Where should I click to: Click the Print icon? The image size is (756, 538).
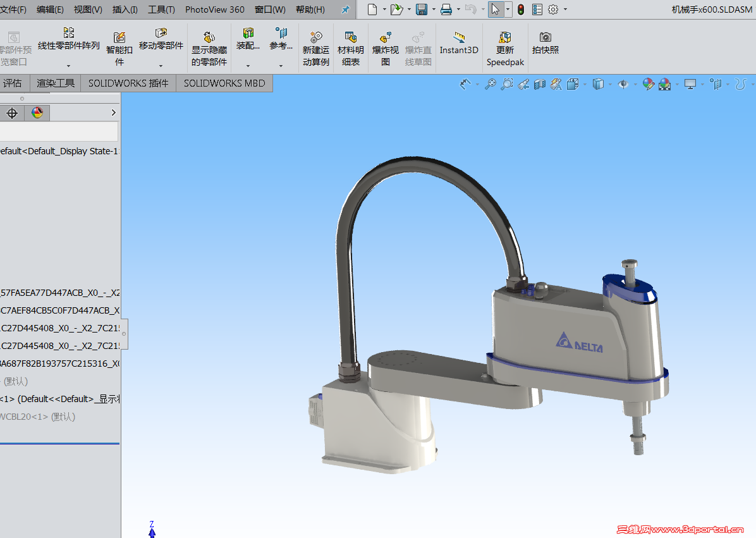point(446,9)
